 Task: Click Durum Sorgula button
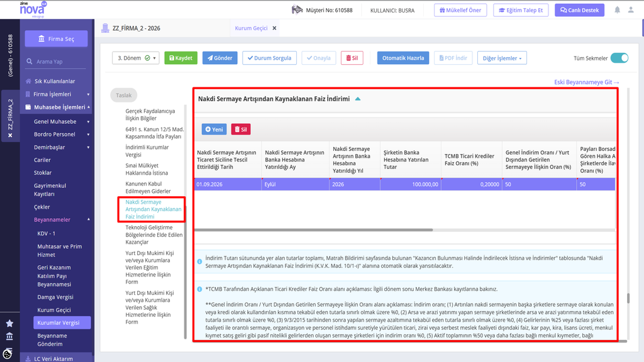pos(269,58)
